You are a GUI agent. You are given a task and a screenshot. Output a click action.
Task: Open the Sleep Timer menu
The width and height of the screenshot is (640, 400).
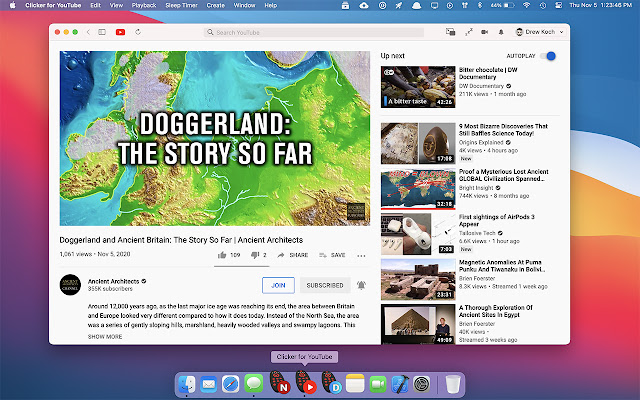click(181, 5)
